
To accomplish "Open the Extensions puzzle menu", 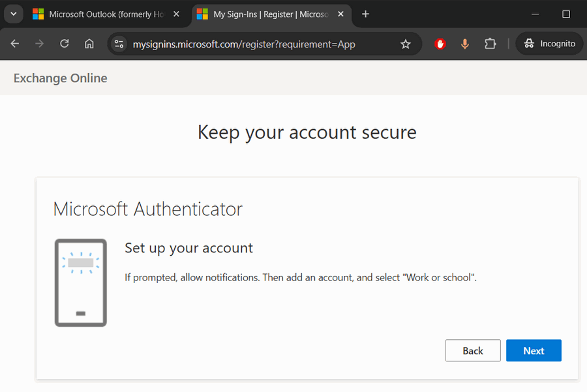I will (x=490, y=44).
